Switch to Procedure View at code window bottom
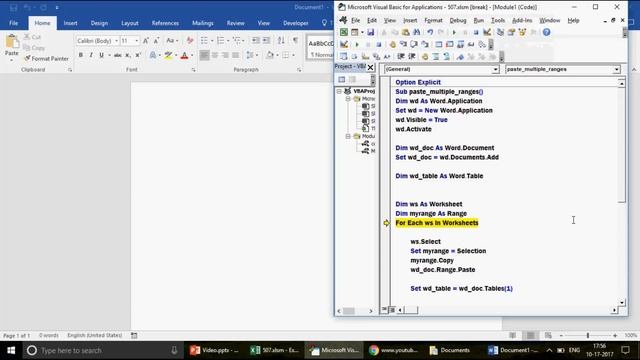This screenshot has width=640, height=360. click(x=384, y=310)
